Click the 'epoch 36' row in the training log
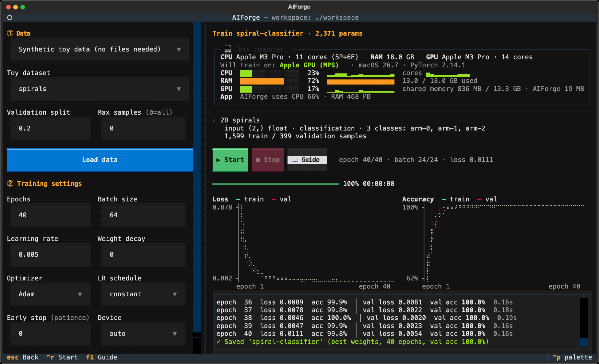This screenshot has width=599, height=364. pyautogui.click(x=365, y=302)
